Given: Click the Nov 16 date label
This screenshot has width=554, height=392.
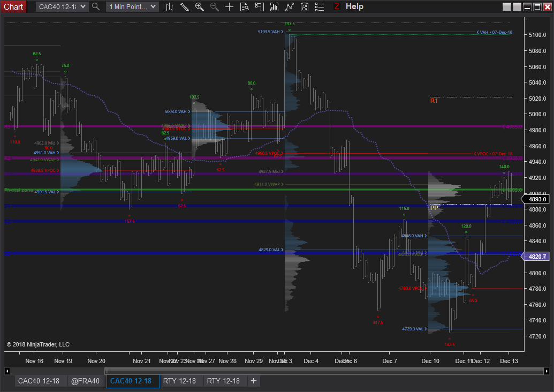Looking at the screenshot, I should 34,361.
